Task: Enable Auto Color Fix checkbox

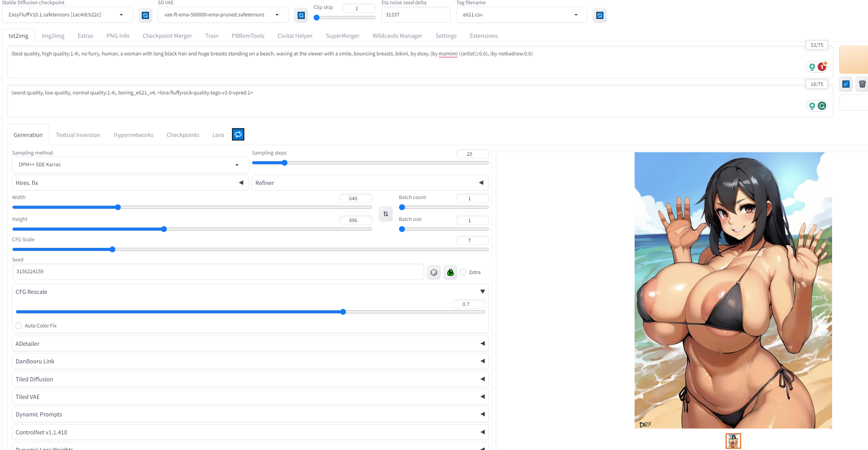Action: pyautogui.click(x=19, y=325)
